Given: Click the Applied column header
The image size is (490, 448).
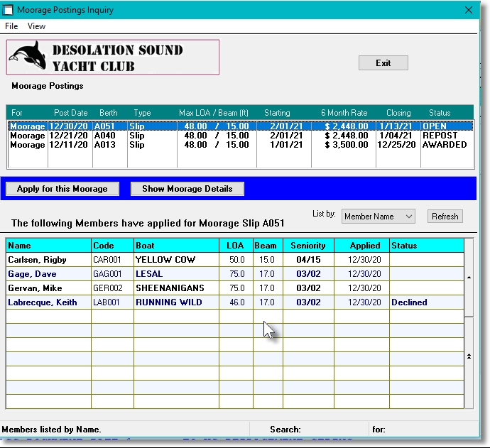Looking at the screenshot, I should (362, 246).
